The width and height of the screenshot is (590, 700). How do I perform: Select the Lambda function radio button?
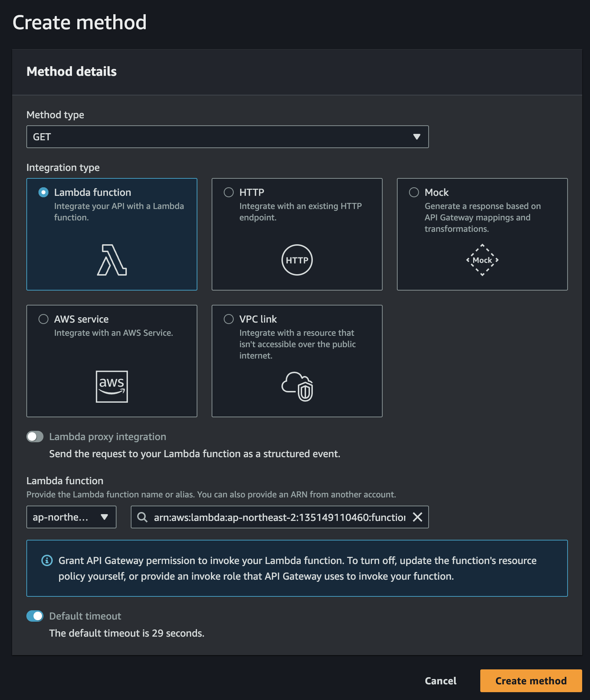(43, 192)
